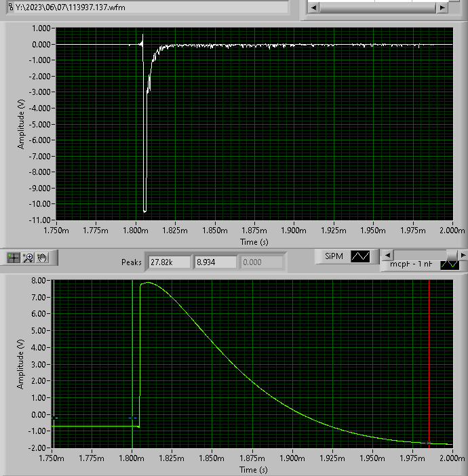Click right arrow of the legend scrollbar
The image size is (468, 476).
[x=463, y=256]
